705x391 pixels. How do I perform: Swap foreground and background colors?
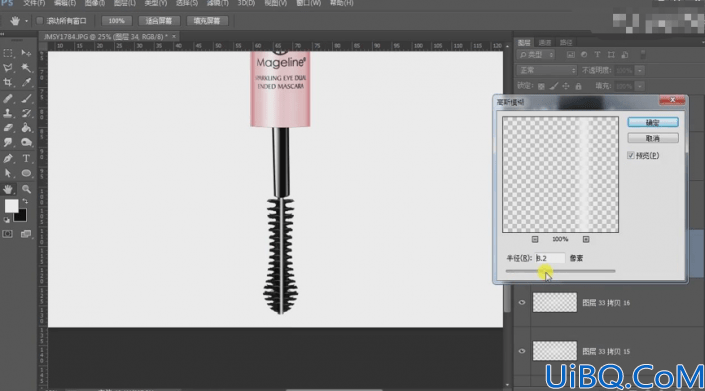tap(25, 201)
